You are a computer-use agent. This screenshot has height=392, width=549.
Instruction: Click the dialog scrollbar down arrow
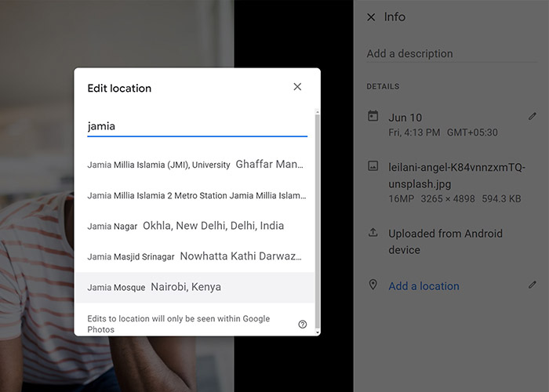click(318, 332)
